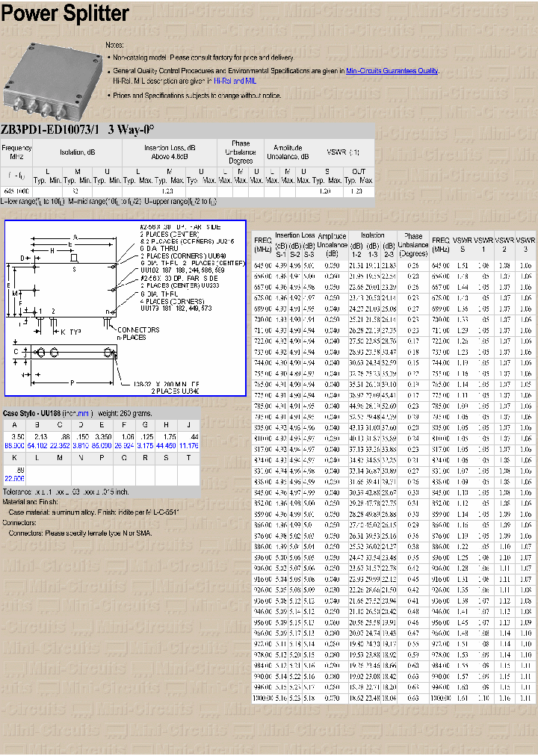Click 'CONNECTORS n-PLACES' label in the drawing

pyautogui.click(x=138, y=334)
